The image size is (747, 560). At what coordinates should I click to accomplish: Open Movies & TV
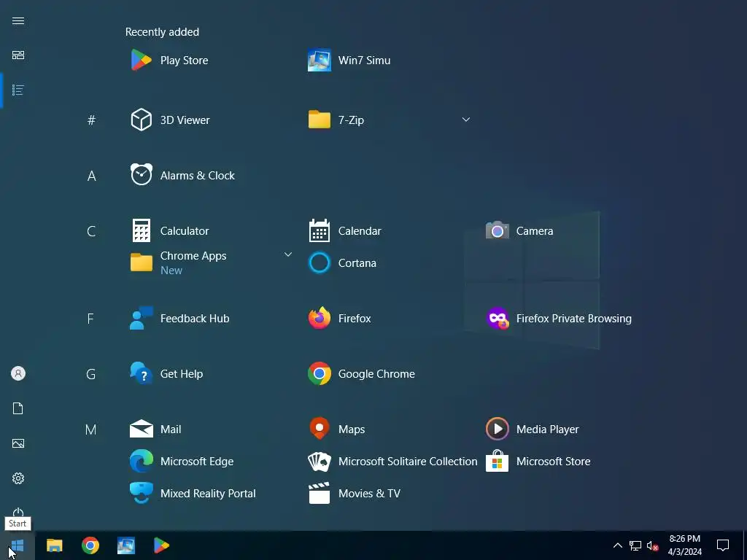pyautogui.click(x=354, y=494)
